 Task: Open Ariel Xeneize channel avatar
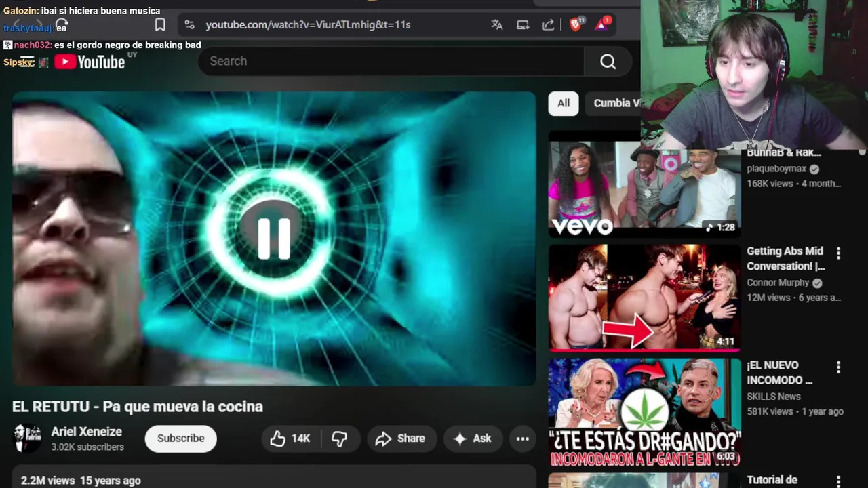tap(28, 439)
